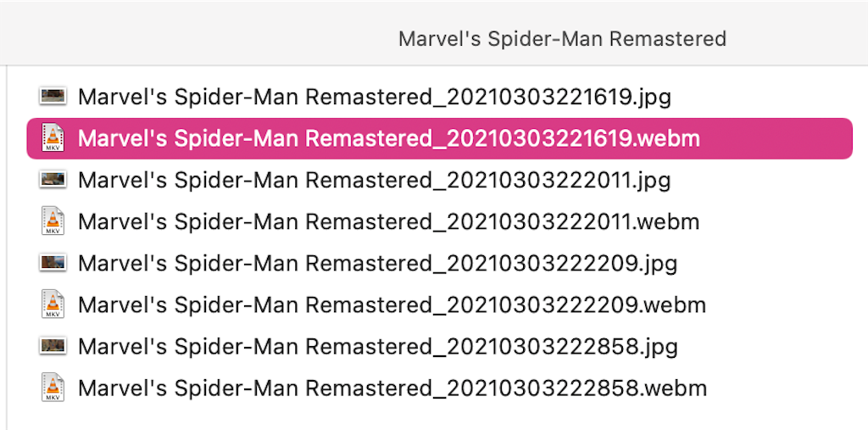Click the VLC icon of the 20210303222209.webm file
Viewport: 868px width, 430px height.
pos(53,304)
